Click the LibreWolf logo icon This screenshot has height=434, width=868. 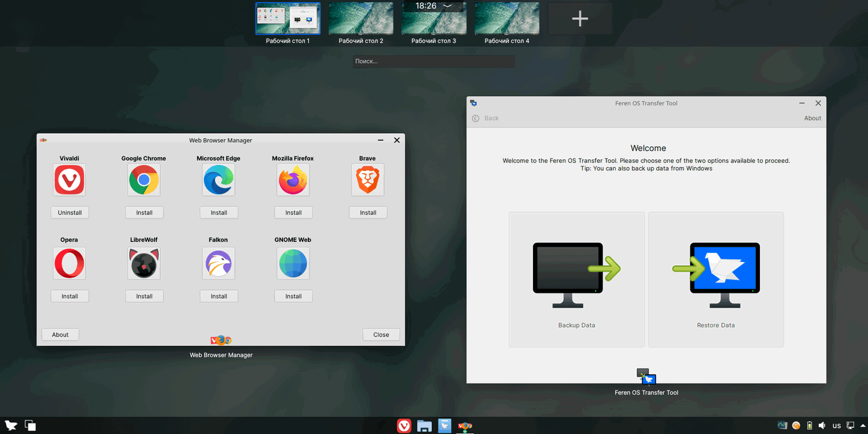coord(144,263)
